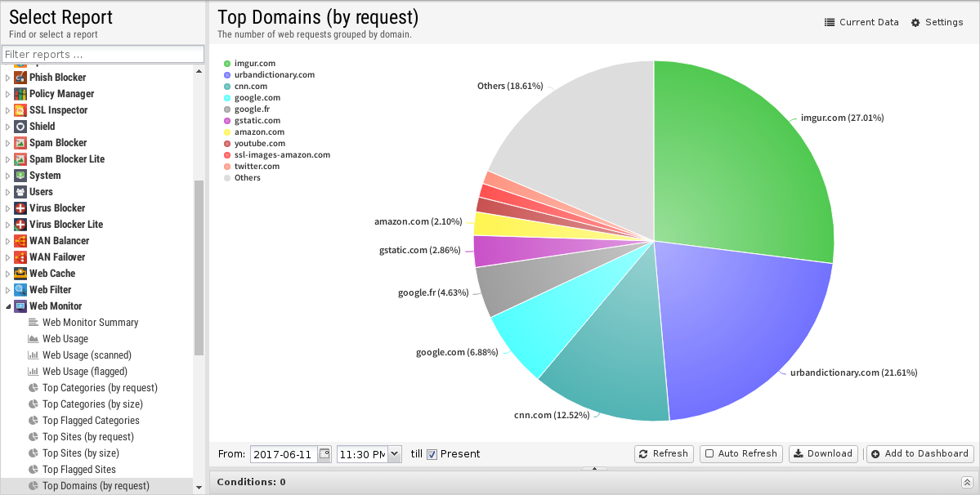This screenshot has width=980, height=495.
Task: Click the SSL Inspector app icon
Action: 20,109
